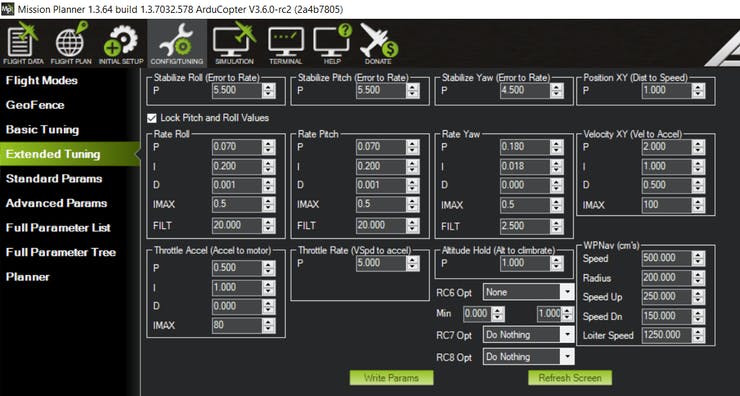The image size is (740, 396).
Task: Click Rate Roll FILT value field
Action: [x=237, y=226]
